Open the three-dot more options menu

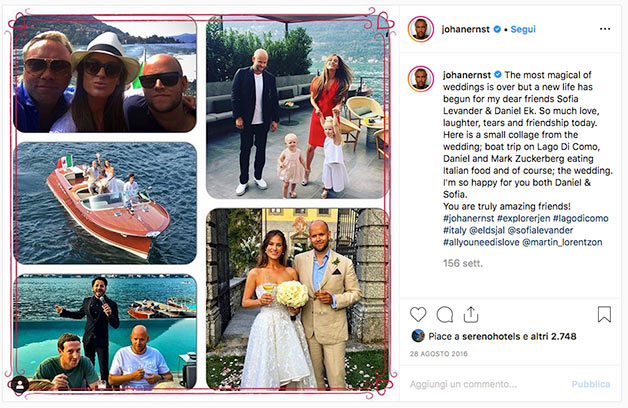(x=605, y=29)
